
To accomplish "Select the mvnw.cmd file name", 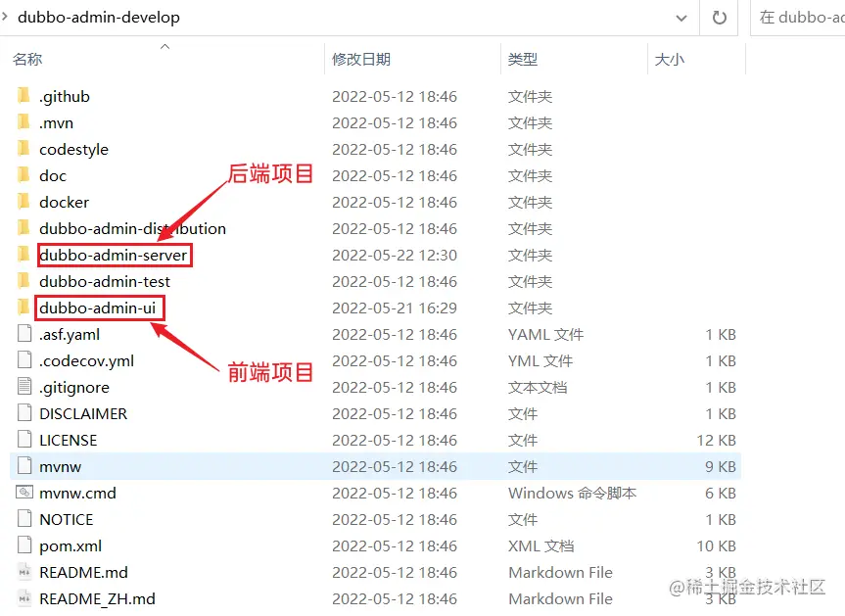I will coord(77,493).
